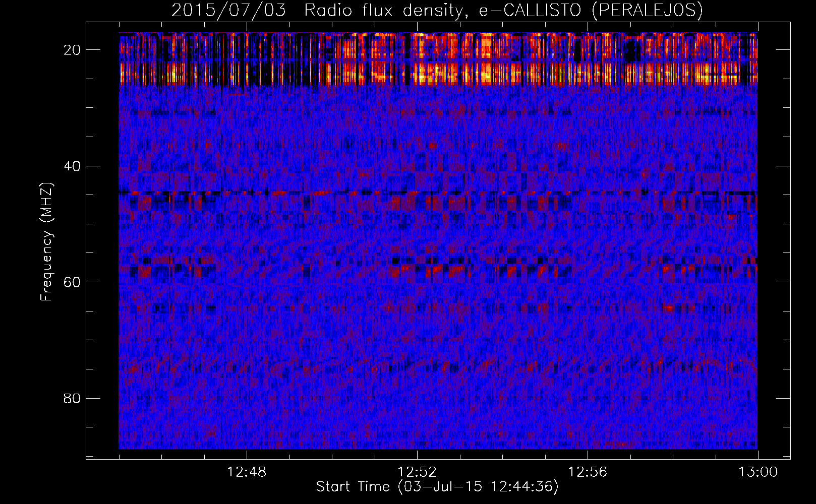This screenshot has width=816, height=504.
Task: Click the date "2015/07/03" in the title
Action: point(229,10)
